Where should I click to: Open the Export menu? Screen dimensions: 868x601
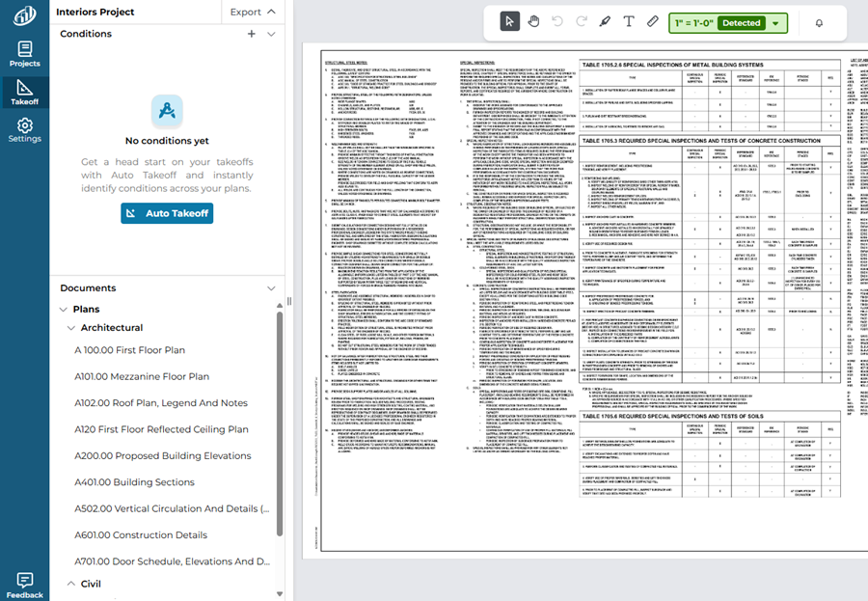253,12
